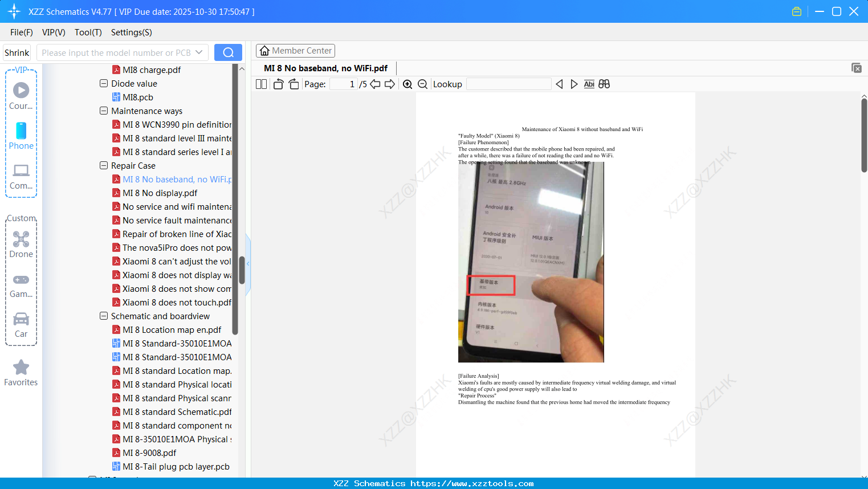Open the Drone category

pyautogui.click(x=21, y=244)
